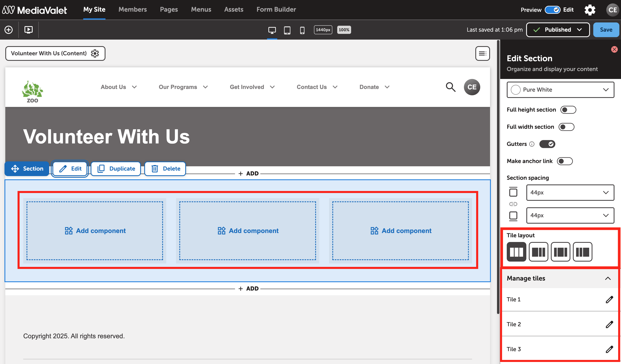
Task: Click the section Edit button
Action: point(70,169)
